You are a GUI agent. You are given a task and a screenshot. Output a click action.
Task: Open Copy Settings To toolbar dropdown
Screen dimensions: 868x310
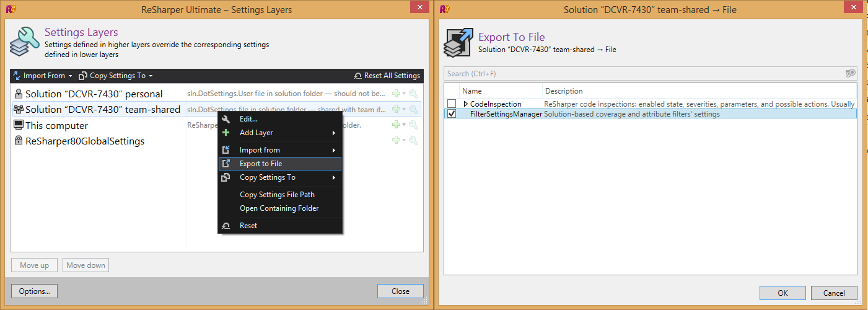tap(116, 76)
